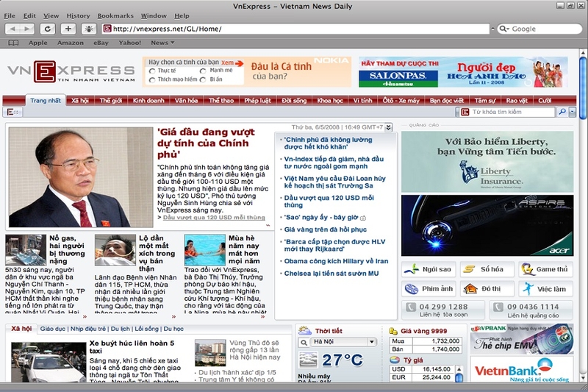Image resolution: width=588 pixels, height=392 pixels.
Task: Open headline 'Obama công kích Hillary về Iran'
Action: click(x=336, y=261)
